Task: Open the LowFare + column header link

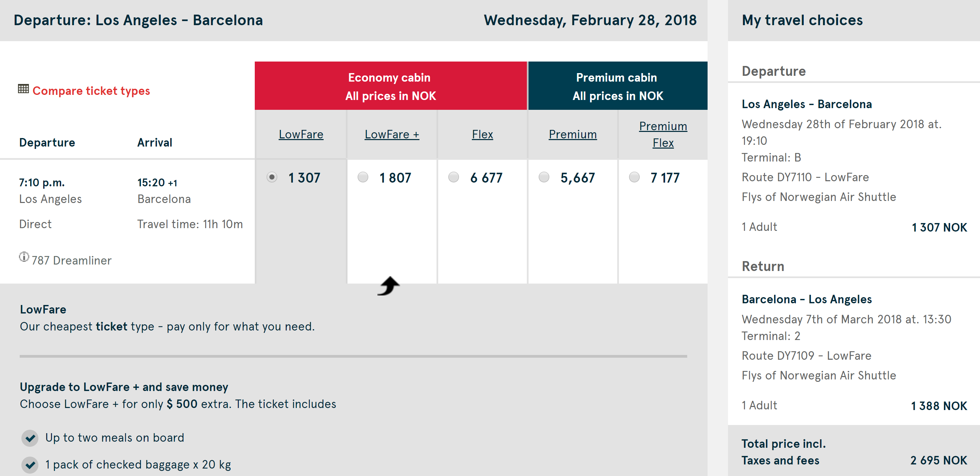Action: coord(392,134)
